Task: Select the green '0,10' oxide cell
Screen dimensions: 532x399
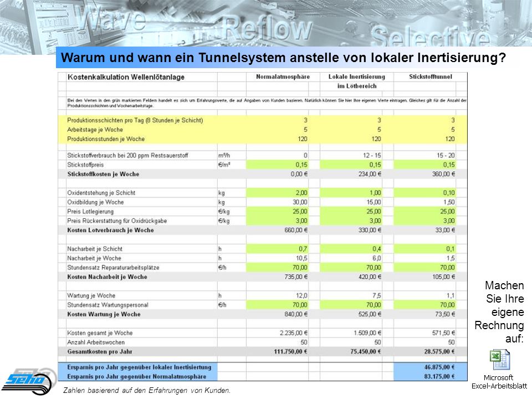Action: [x=424, y=193]
